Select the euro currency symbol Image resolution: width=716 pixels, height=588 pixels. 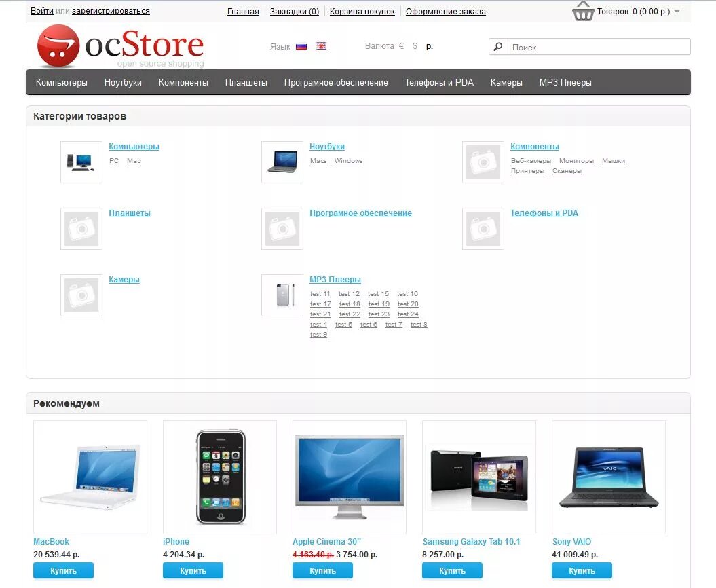coord(401,45)
